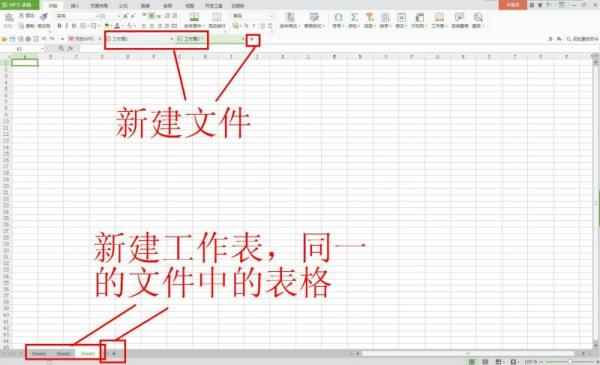Click the Sort icon
The image size is (600, 365).
385,17
